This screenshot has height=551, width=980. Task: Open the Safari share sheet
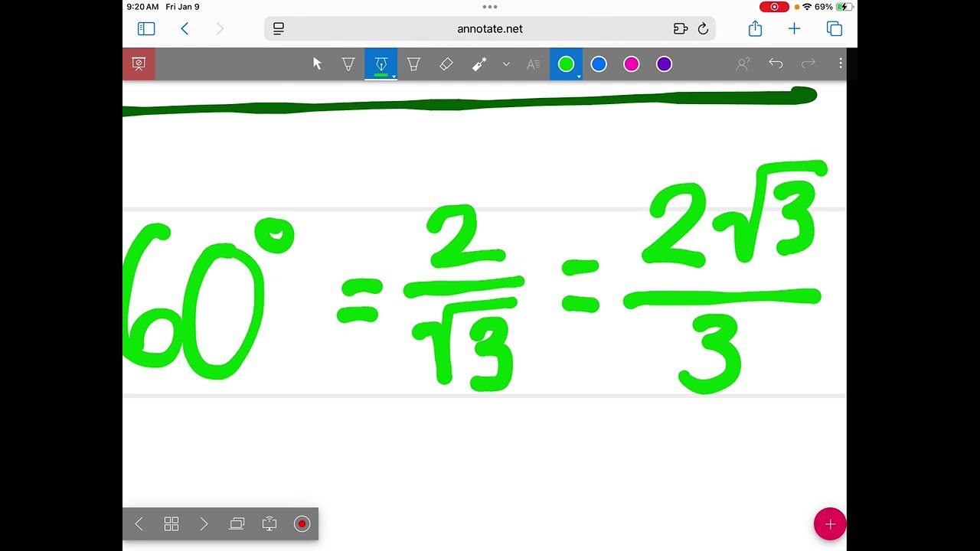click(756, 28)
